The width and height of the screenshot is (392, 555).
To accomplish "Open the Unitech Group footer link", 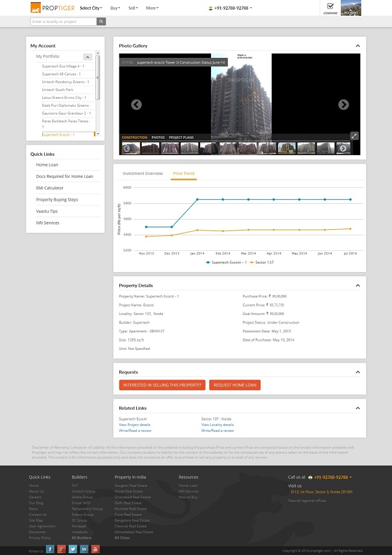I will [83, 491].
